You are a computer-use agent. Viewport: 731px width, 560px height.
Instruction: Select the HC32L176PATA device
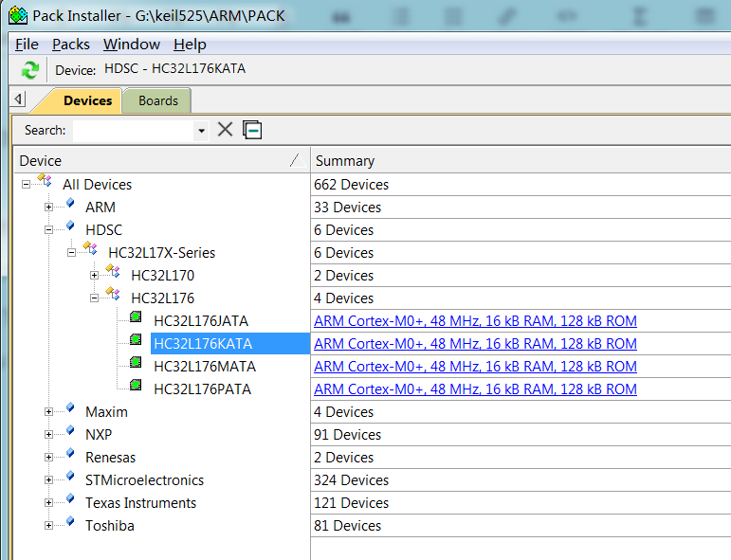[202, 389]
